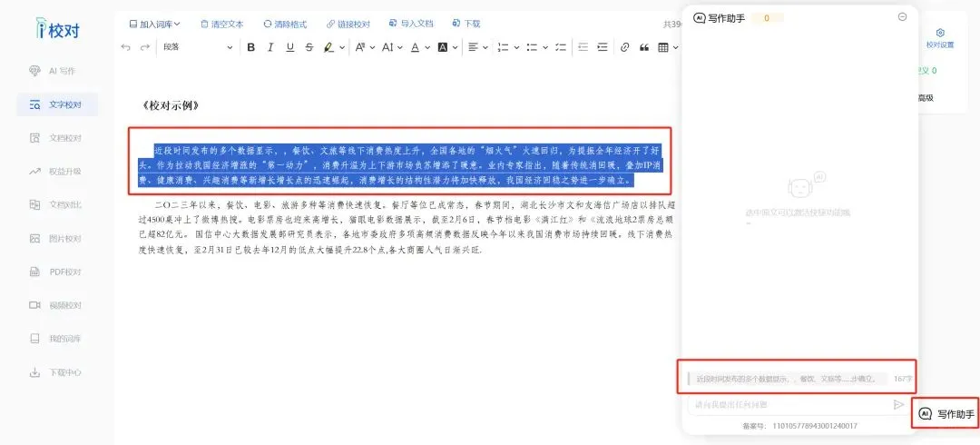Toggle underline formatting

(x=290, y=47)
